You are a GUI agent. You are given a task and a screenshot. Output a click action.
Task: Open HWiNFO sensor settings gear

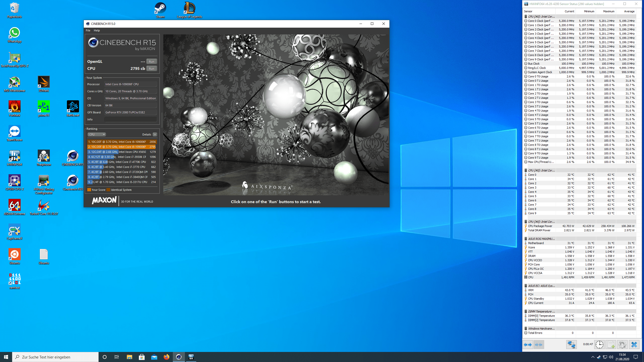coord(622,345)
